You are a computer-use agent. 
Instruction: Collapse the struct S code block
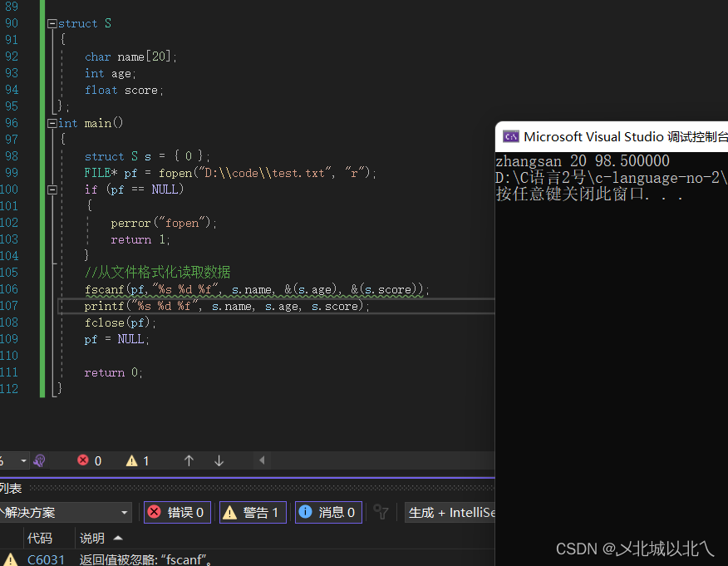click(x=52, y=23)
